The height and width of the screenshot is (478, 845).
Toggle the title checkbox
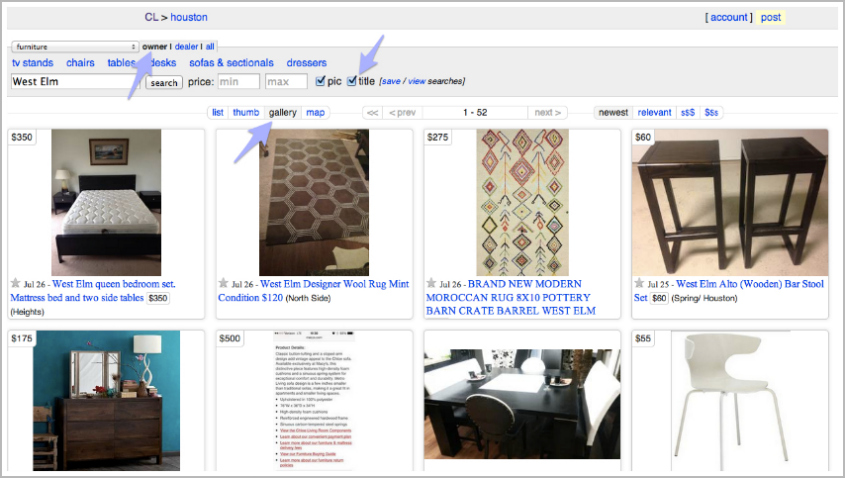[352, 81]
